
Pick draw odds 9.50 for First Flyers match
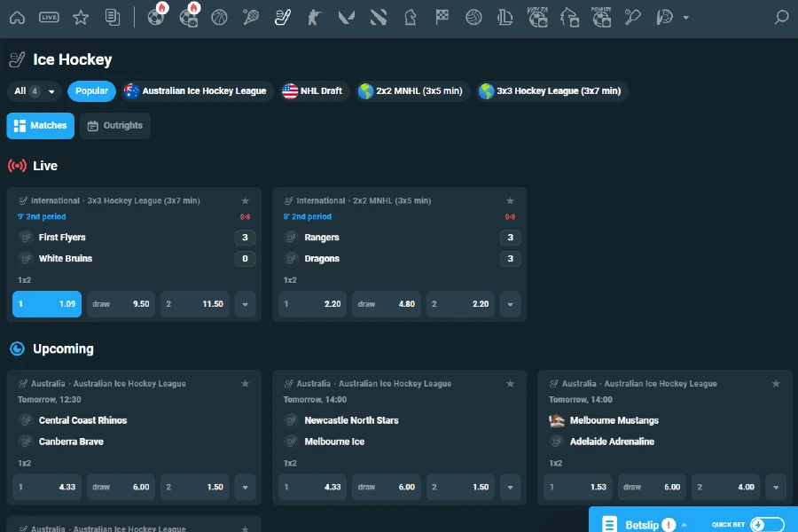coord(121,304)
